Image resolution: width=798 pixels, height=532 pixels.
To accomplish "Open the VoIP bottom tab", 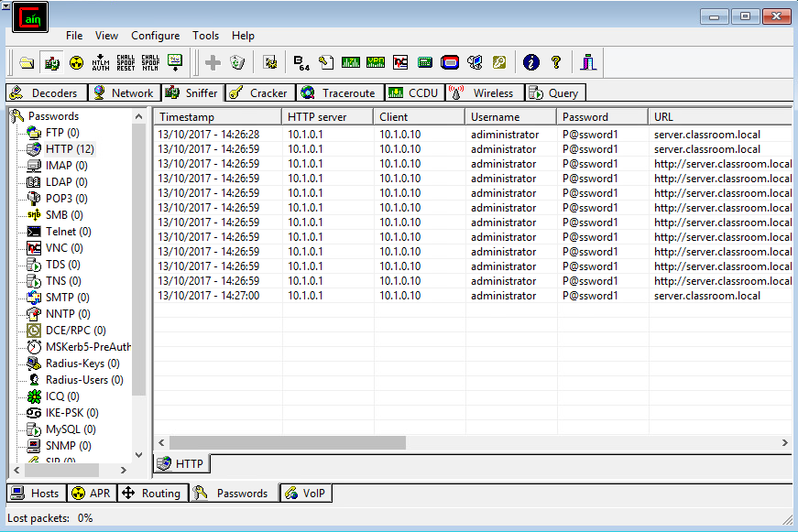I will pyautogui.click(x=306, y=493).
